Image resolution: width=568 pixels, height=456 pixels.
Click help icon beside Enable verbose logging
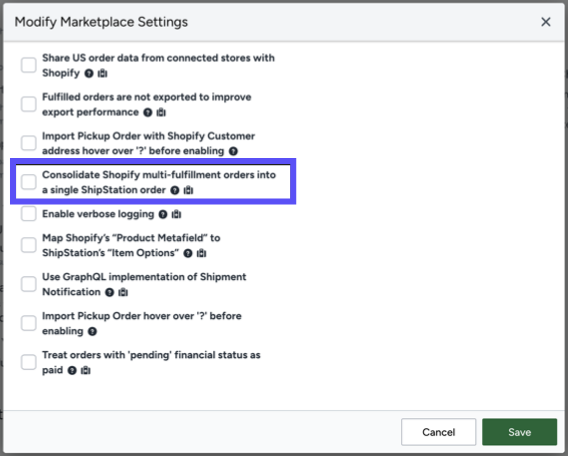[x=163, y=214]
